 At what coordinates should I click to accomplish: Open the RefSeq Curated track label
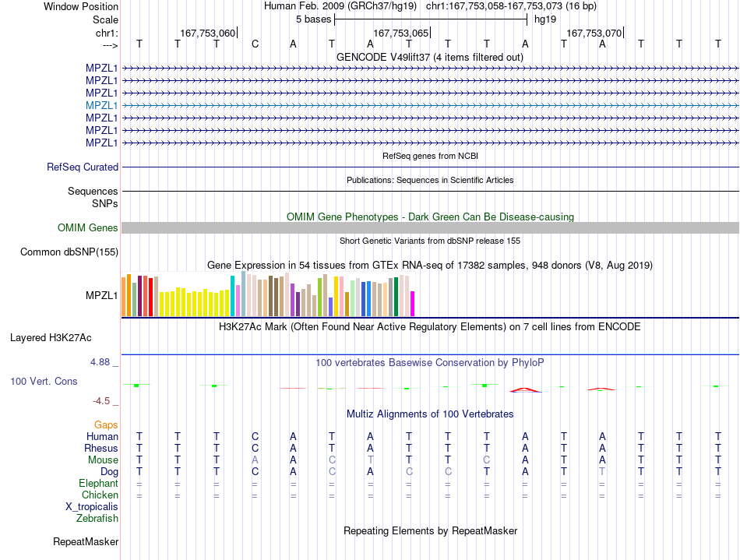pos(83,167)
